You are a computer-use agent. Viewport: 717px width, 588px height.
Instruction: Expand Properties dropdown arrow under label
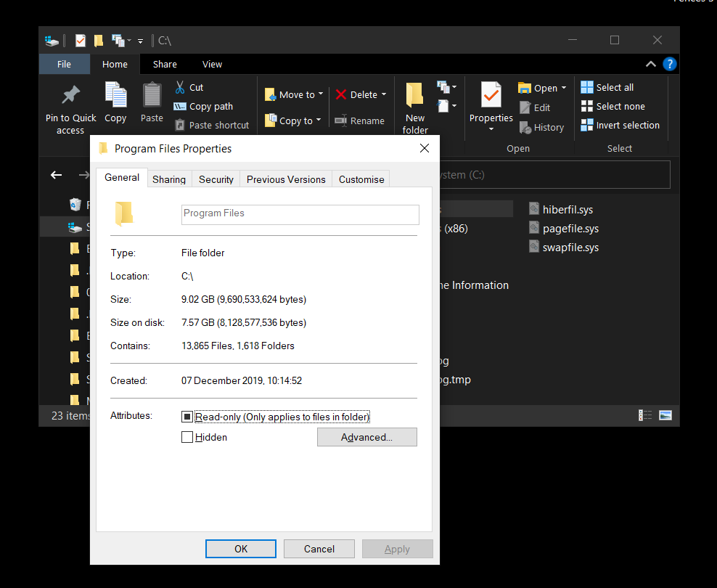tap(491, 129)
